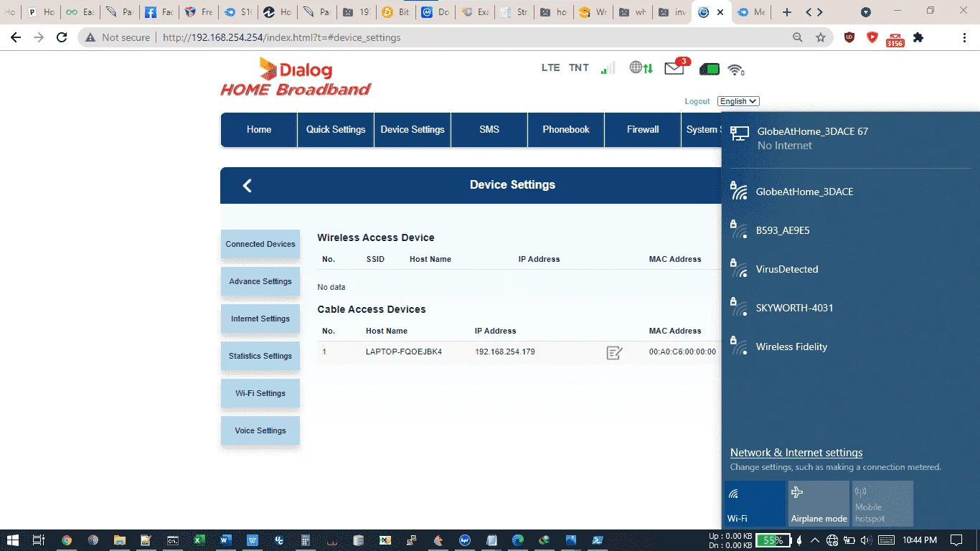Open the Extensions puzzle piece icon
Screen dimensions: 980x551
pos(918,37)
